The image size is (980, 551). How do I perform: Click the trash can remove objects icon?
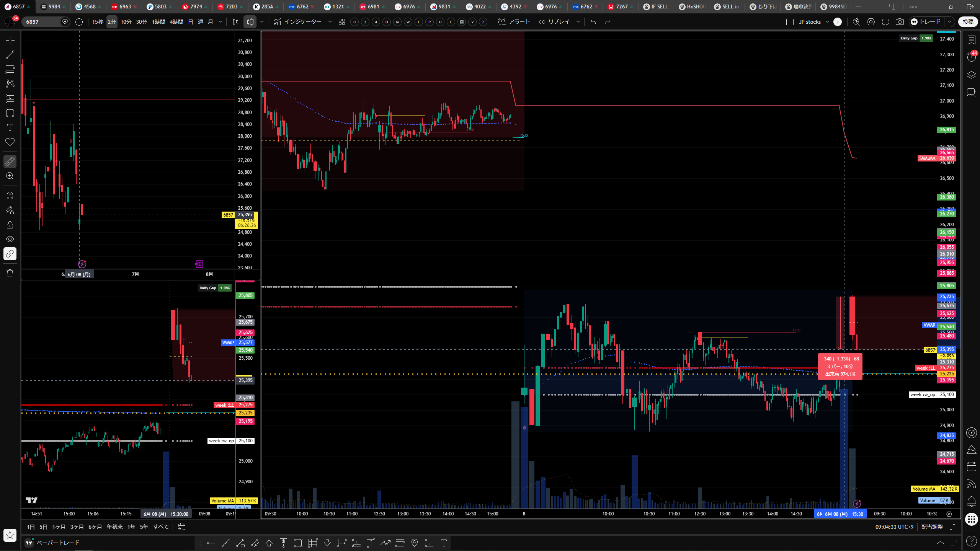tap(10, 273)
